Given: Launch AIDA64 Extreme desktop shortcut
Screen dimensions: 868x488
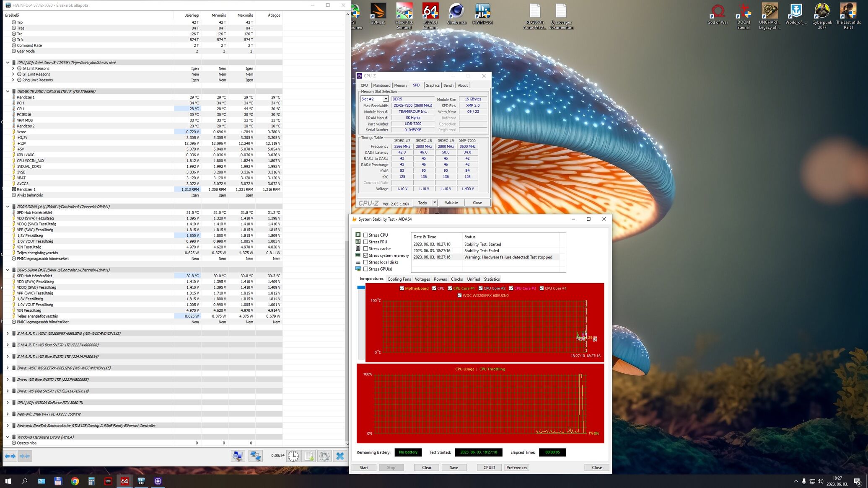Looking at the screenshot, I should pyautogui.click(x=430, y=16).
